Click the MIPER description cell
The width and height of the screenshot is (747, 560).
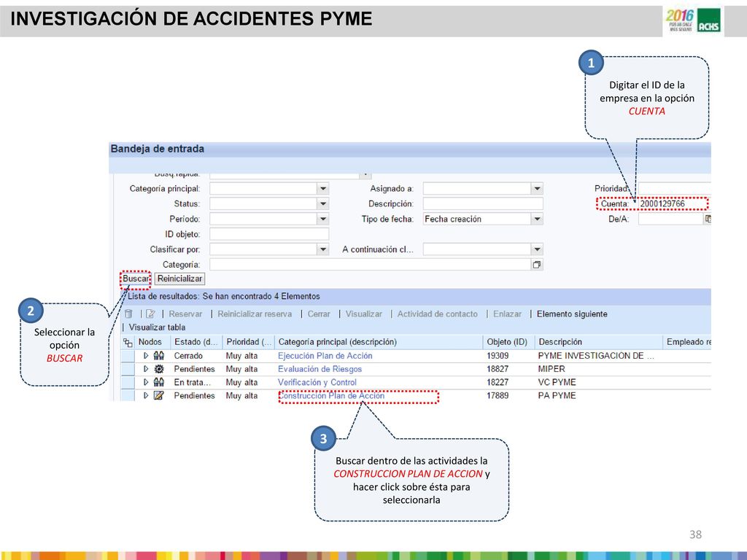[x=551, y=369]
